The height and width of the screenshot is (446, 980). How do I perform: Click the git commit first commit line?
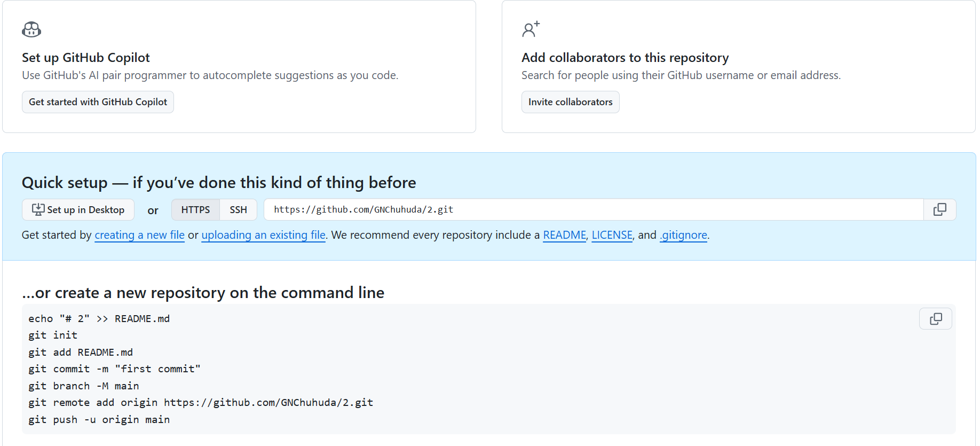tap(114, 369)
